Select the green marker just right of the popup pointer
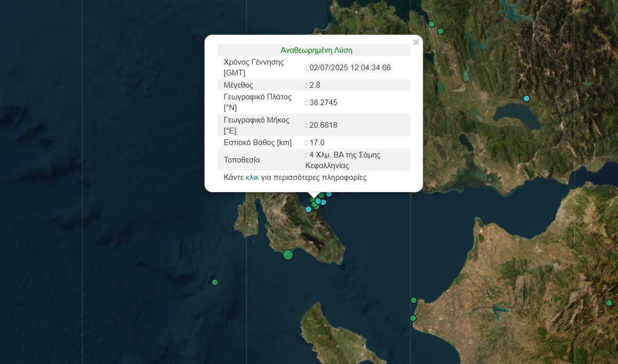The height and width of the screenshot is (364, 618). coord(321,195)
